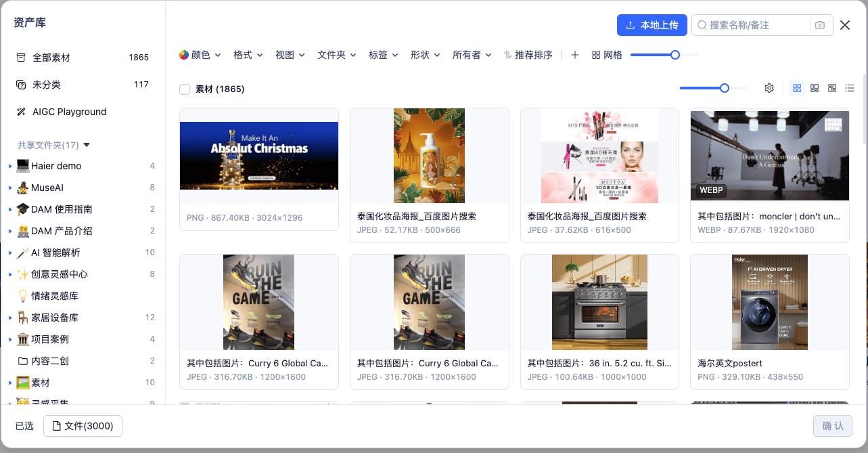Viewport: 868px width, 453px height.
Task: Click the 家居设备库 chair icon
Action: point(23,318)
